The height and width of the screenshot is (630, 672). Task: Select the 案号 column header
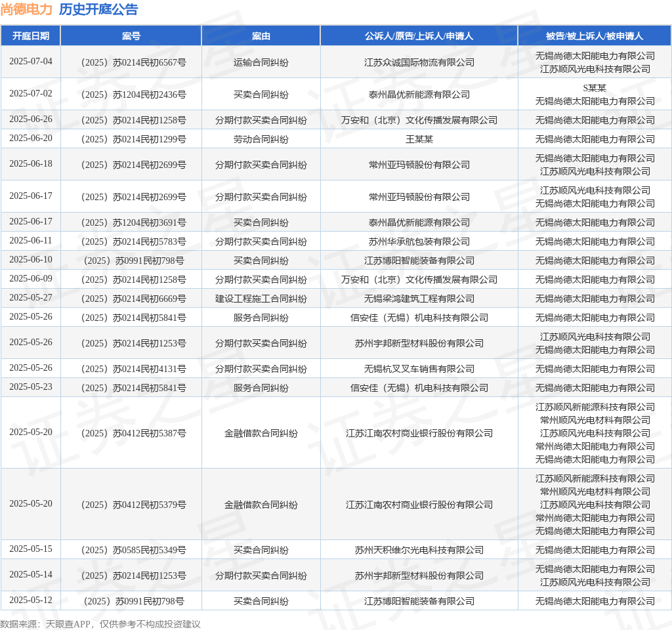[x=131, y=36]
